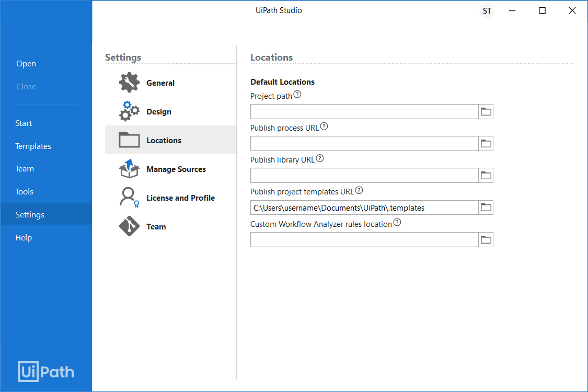Select Settings in blue sidebar
588x392 pixels.
(46, 215)
